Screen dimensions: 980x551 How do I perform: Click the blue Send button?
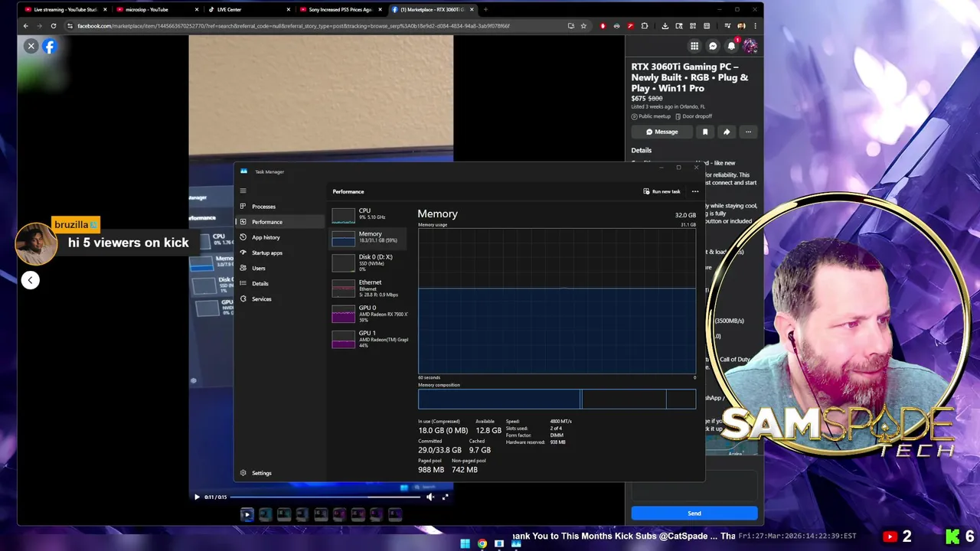point(694,514)
